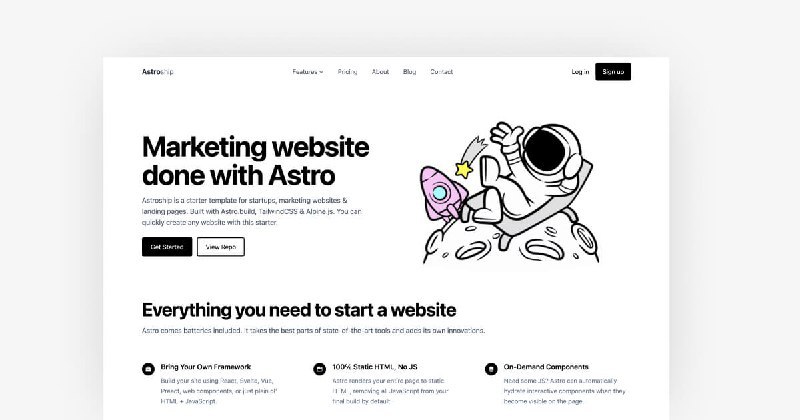Click the astronaut's waving hand

(x=506, y=133)
